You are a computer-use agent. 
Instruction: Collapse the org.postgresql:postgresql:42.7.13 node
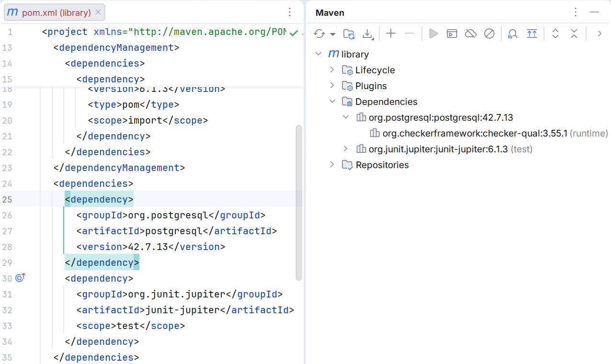coord(346,117)
